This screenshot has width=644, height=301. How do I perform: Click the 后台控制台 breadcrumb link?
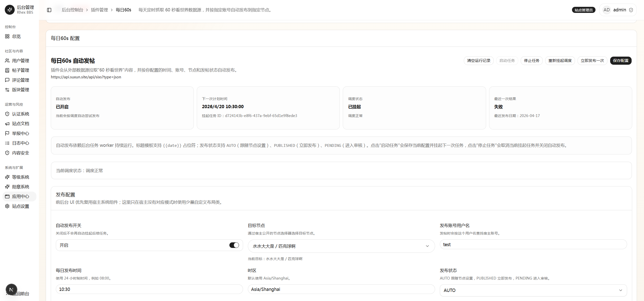pos(72,10)
